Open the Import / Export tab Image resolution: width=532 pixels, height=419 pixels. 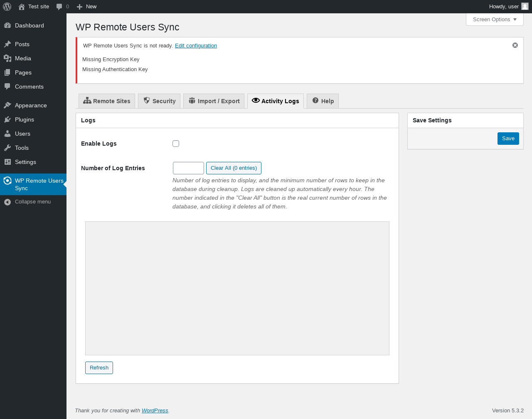[214, 101]
